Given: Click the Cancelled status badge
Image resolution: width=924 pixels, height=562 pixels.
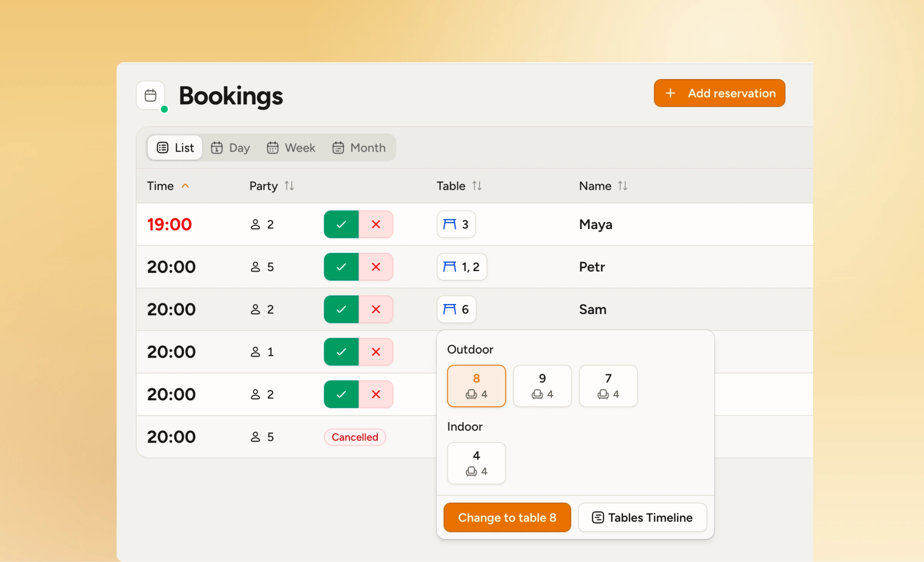Looking at the screenshot, I should coord(355,437).
